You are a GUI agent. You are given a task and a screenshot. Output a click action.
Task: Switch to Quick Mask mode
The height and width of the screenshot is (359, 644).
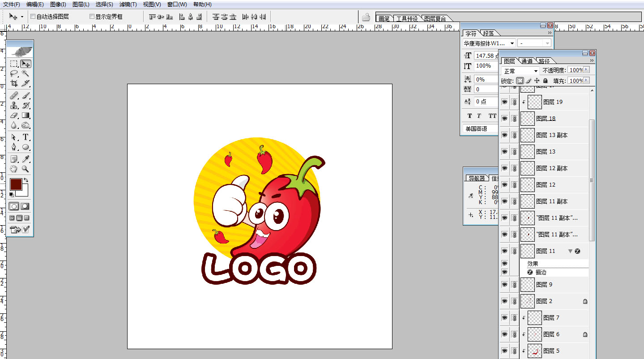coord(25,206)
